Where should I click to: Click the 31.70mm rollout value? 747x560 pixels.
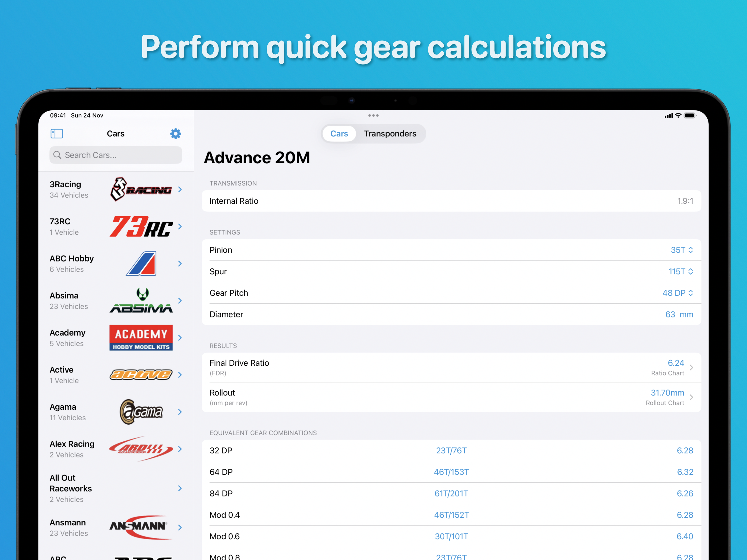(x=667, y=393)
